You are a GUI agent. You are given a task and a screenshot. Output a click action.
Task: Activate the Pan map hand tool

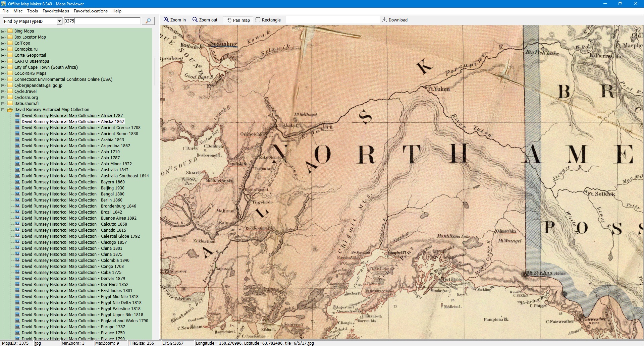pyautogui.click(x=229, y=20)
